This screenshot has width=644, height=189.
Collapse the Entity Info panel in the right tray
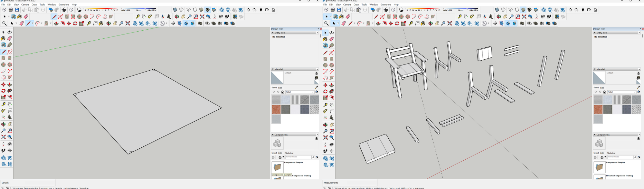pyautogui.click(x=595, y=33)
